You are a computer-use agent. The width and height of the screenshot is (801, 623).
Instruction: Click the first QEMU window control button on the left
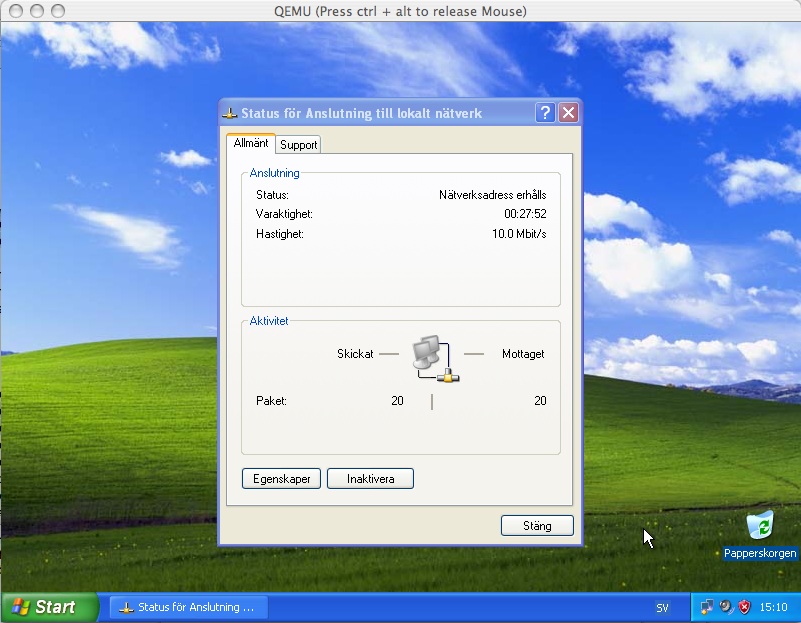(x=16, y=11)
